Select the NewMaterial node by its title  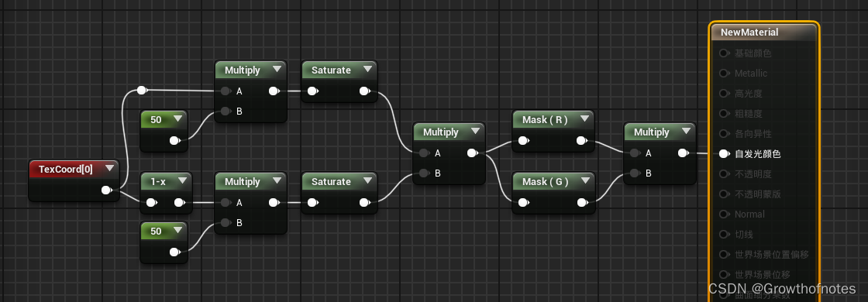pos(749,33)
